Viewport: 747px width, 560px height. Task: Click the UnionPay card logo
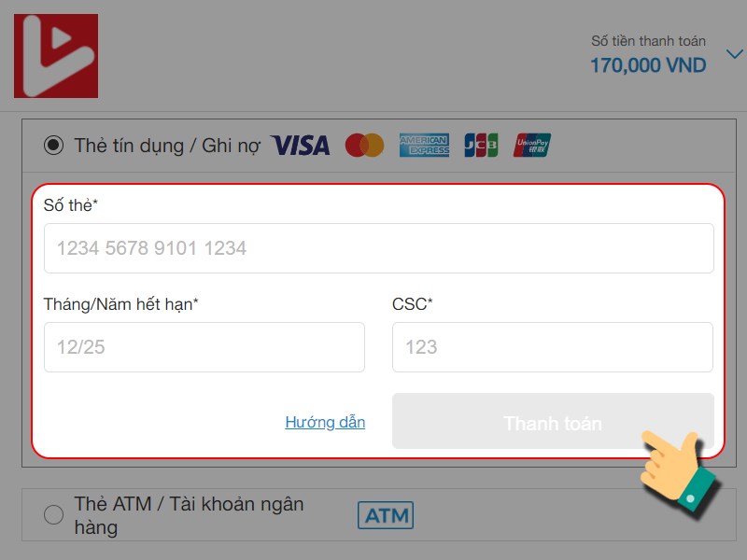(x=531, y=146)
